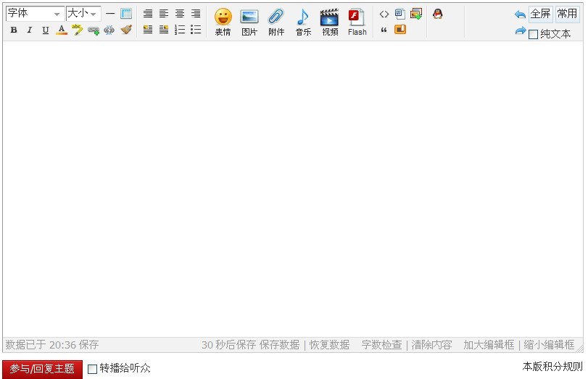The image size is (588, 379).
Task: Check the 转播给听众 checkbox
Action: click(x=92, y=369)
